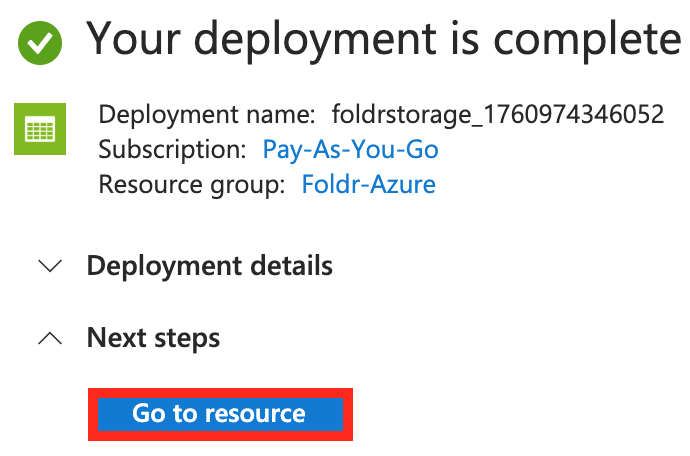Click the green storage account table icon
This screenshot has width=690, height=456.
pos(40,130)
